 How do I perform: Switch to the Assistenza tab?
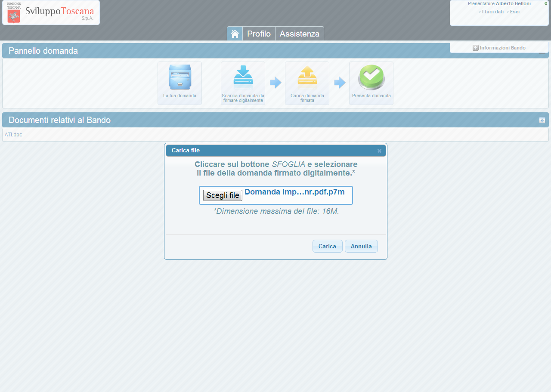pos(300,34)
